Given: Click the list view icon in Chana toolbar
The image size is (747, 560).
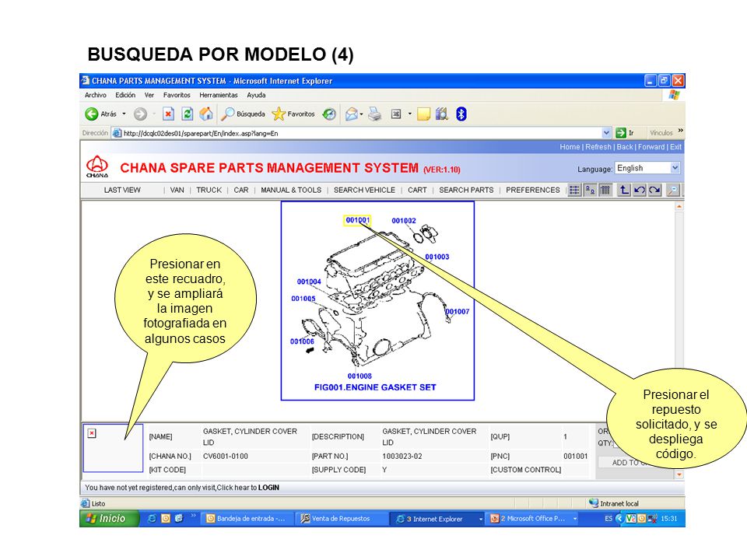Looking at the screenshot, I should [x=574, y=190].
